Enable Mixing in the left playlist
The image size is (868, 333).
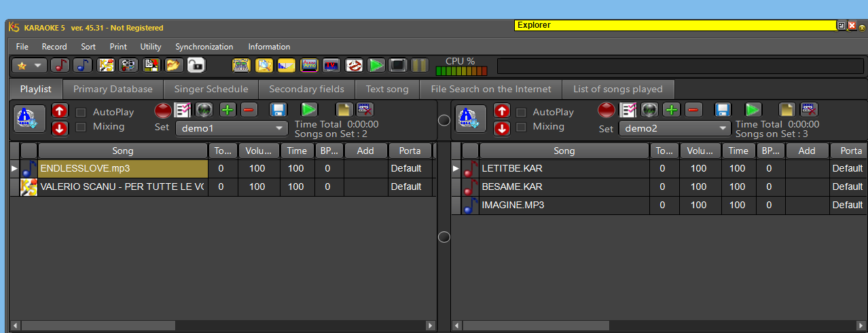81,127
